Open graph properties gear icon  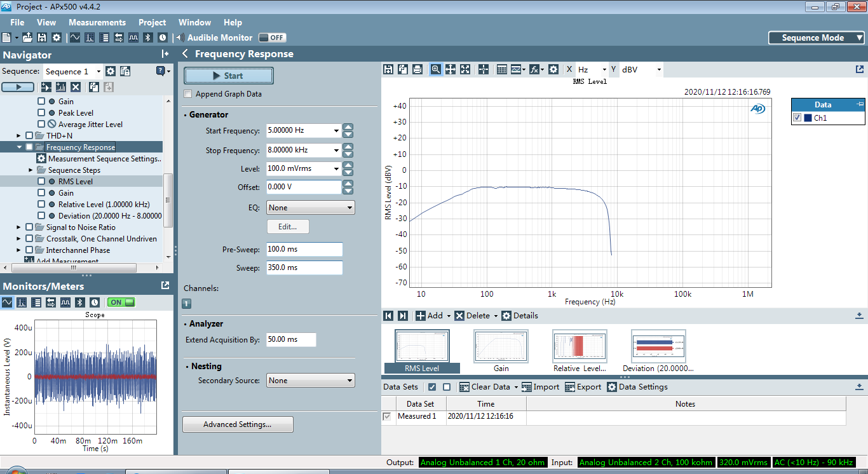coord(553,69)
